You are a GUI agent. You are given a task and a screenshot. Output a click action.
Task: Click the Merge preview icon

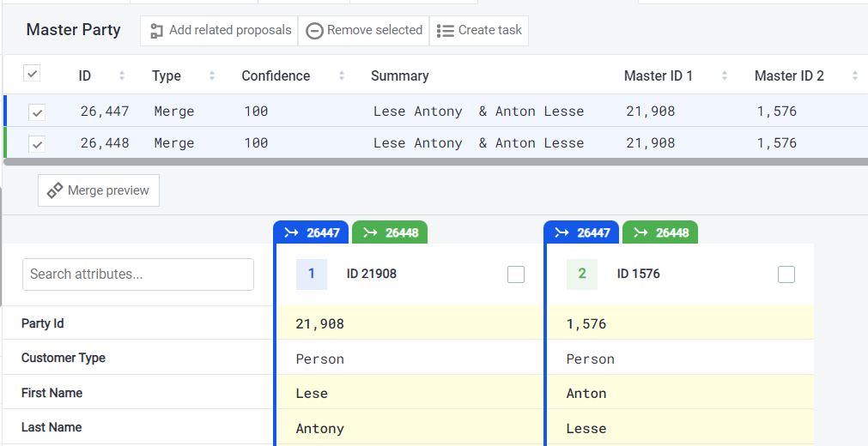click(x=55, y=190)
